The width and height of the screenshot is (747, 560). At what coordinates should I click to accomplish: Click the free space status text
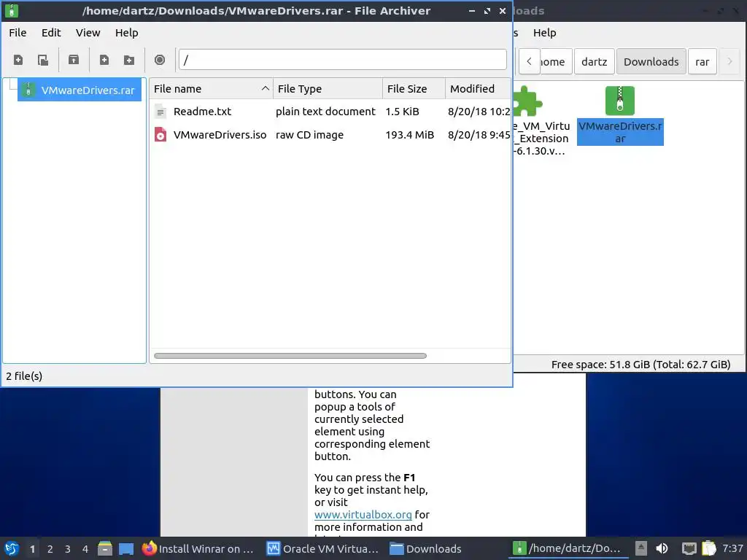pos(640,365)
